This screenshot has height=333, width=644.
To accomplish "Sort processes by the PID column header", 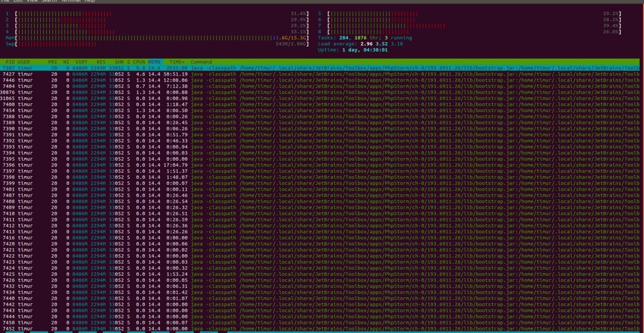I will pyautogui.click(x=11, y=62).
